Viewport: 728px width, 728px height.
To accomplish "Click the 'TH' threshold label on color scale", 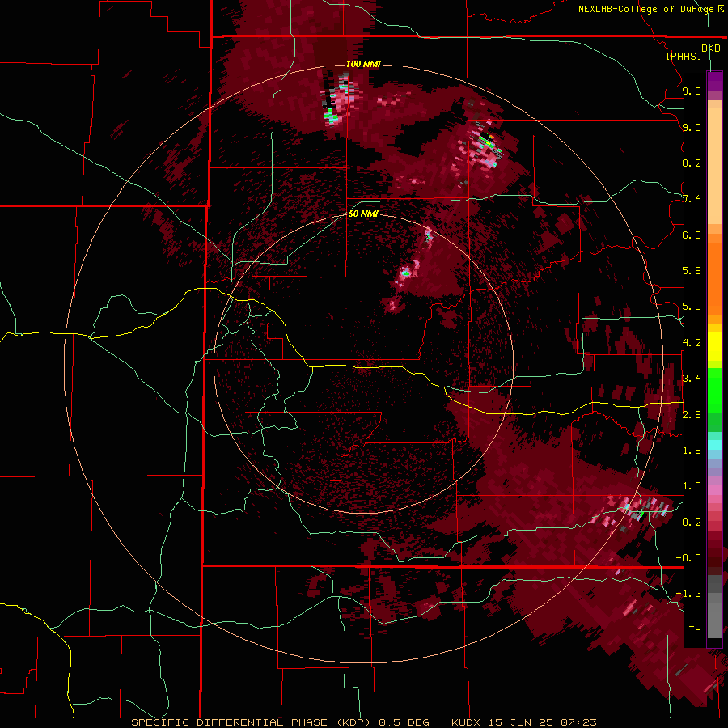I will coord(695,630).
